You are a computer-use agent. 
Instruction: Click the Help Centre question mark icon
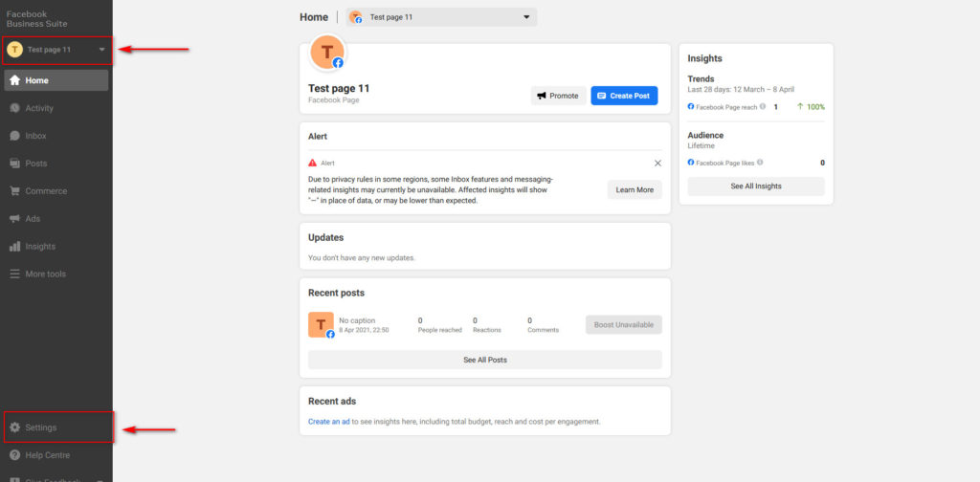[14, 455]
